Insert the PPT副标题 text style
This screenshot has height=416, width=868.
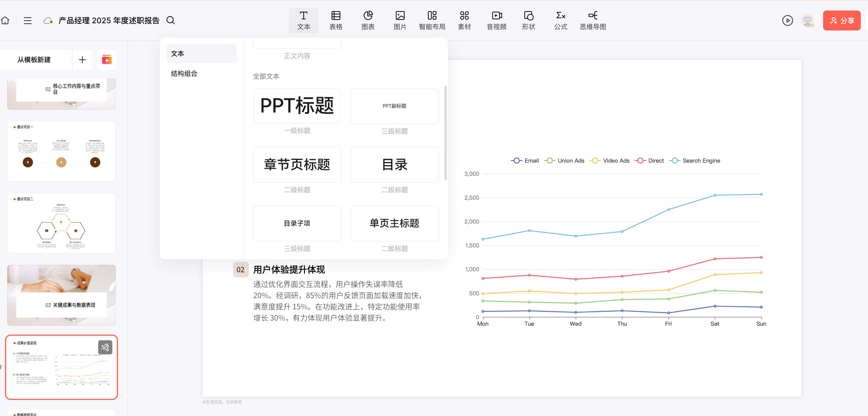click(x=394, y=106)
